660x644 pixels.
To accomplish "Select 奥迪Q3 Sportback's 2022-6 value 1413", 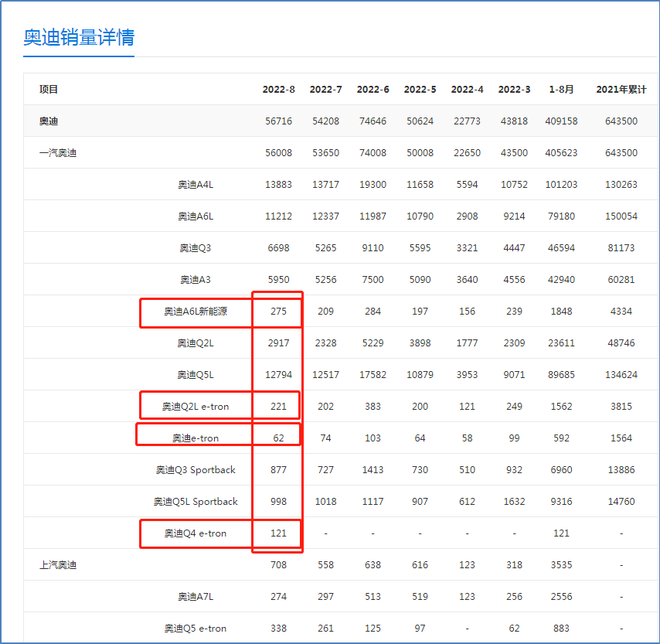I will [x=373, y=470].
